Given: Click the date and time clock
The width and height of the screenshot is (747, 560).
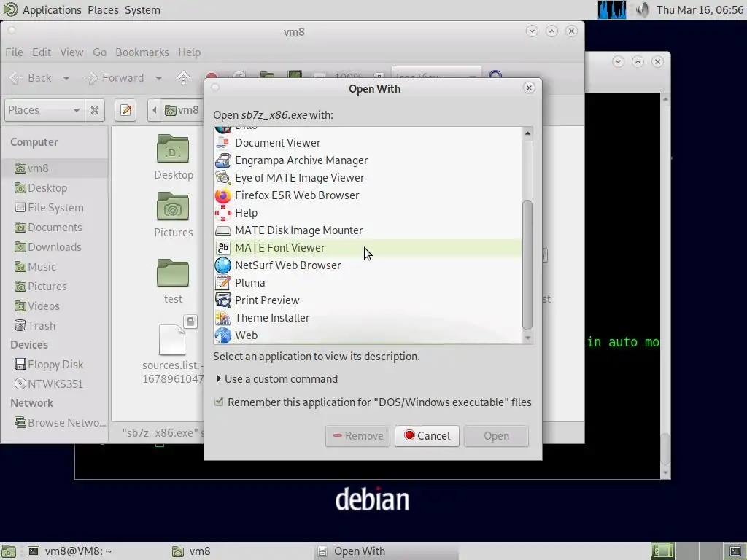Looking at the screenshot, I should [x=700, y=10].
